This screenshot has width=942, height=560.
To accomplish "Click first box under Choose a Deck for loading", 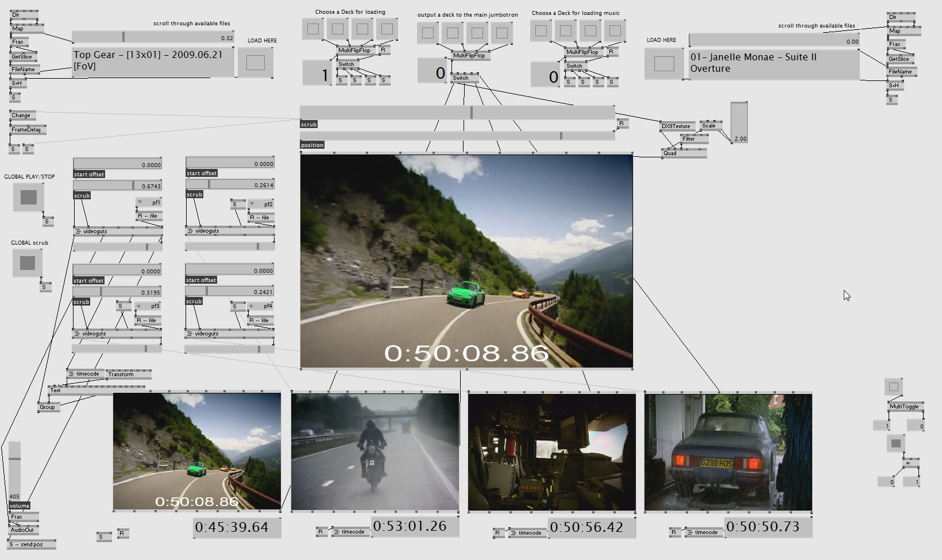I will point(313,29).
